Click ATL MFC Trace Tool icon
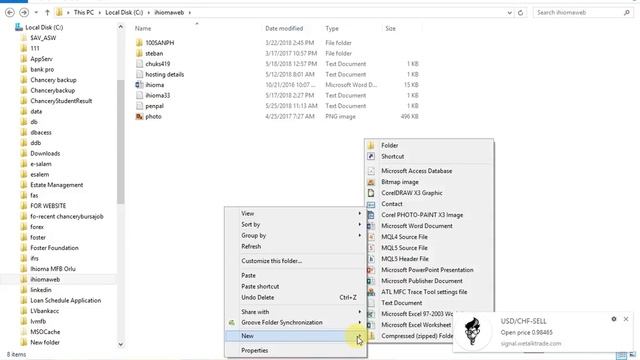This screenshot has width=640, height=360. [x=371, y=292]
